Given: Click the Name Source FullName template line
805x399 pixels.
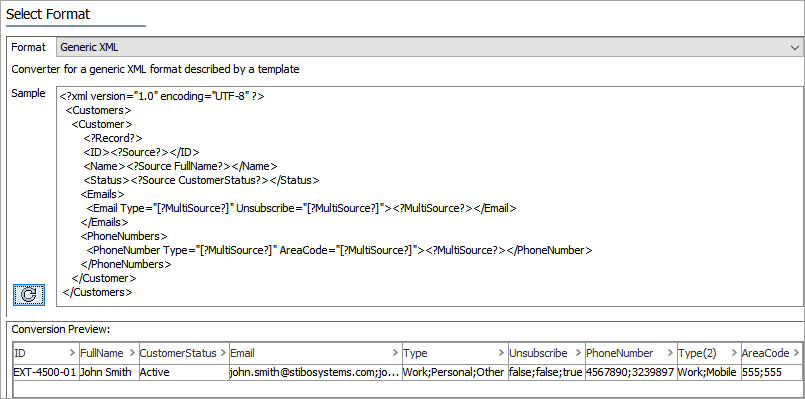Looking at the screenshot, I should (180, 166).
